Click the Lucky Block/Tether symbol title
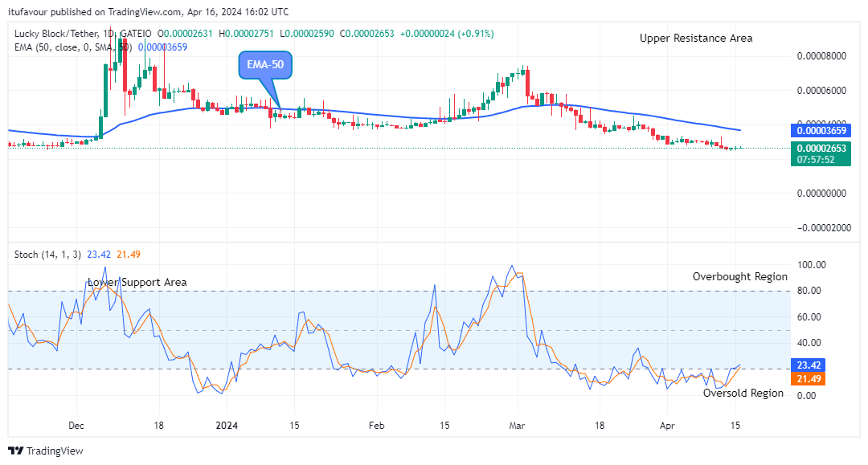The height and width of the screenshot is (465, 868). (x=83, y=34)
